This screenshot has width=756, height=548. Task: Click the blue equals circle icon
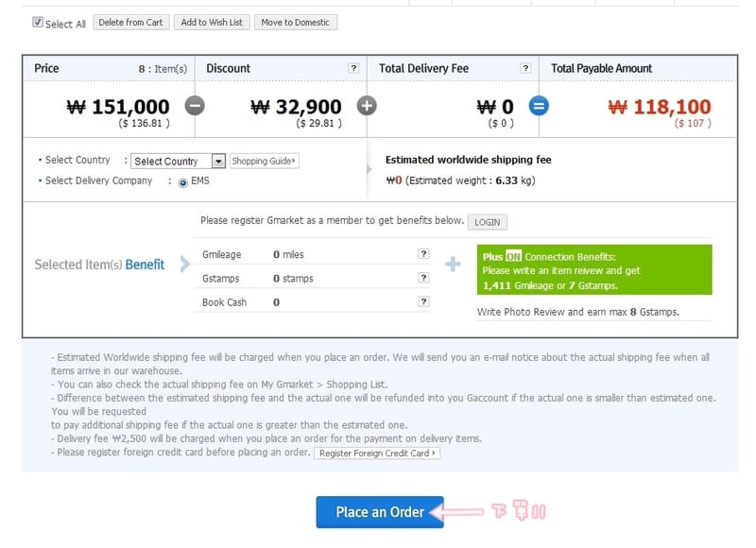click(539, 106)
